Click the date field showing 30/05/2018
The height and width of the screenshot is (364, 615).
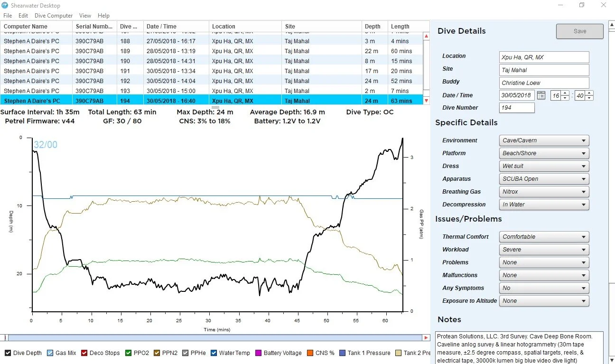coord(517,95)
